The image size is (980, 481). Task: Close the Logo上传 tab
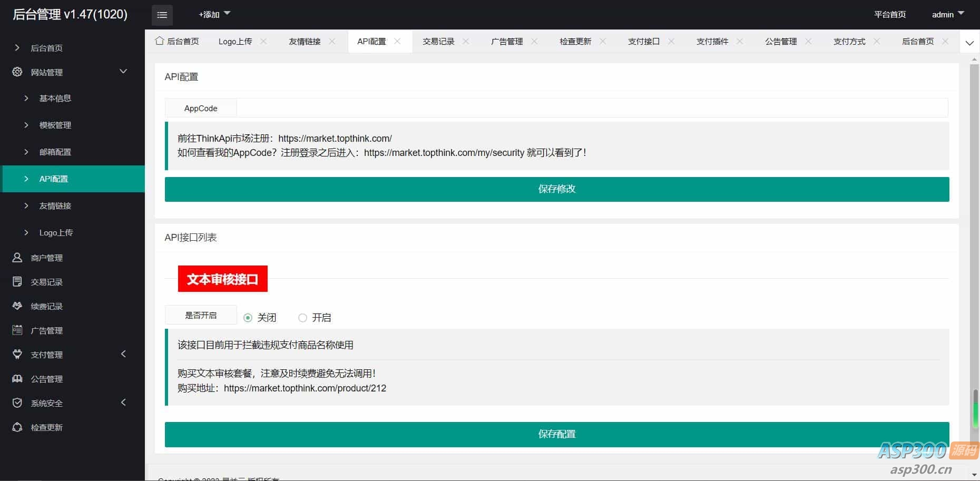tap(263, 41)
